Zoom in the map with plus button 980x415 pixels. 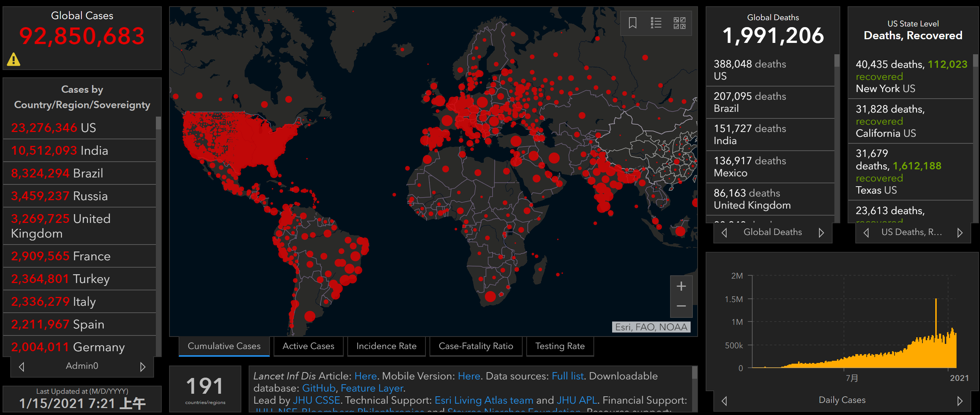click(681, 286)
